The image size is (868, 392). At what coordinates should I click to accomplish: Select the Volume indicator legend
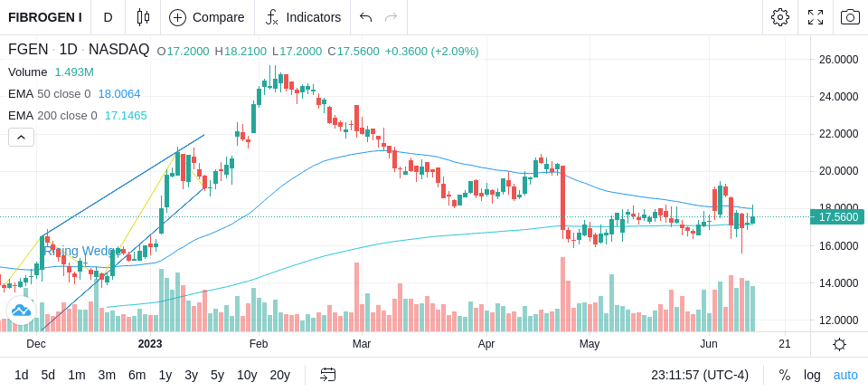pos(28,72)
